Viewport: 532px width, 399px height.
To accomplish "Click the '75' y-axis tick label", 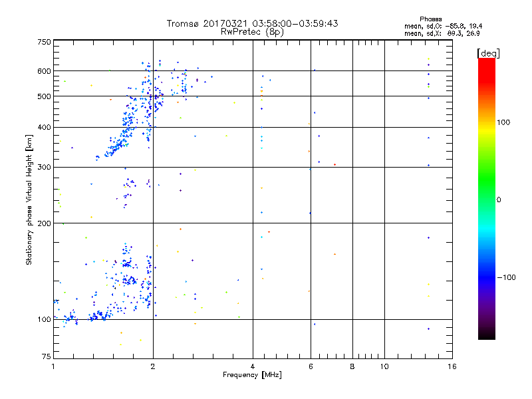I will (47, 356).
